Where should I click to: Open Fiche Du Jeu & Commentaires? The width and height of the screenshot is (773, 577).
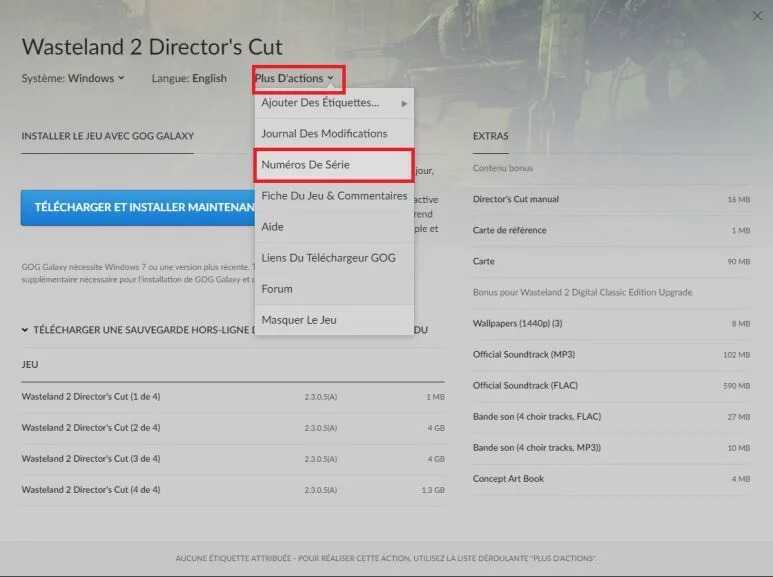pos(334,196)
